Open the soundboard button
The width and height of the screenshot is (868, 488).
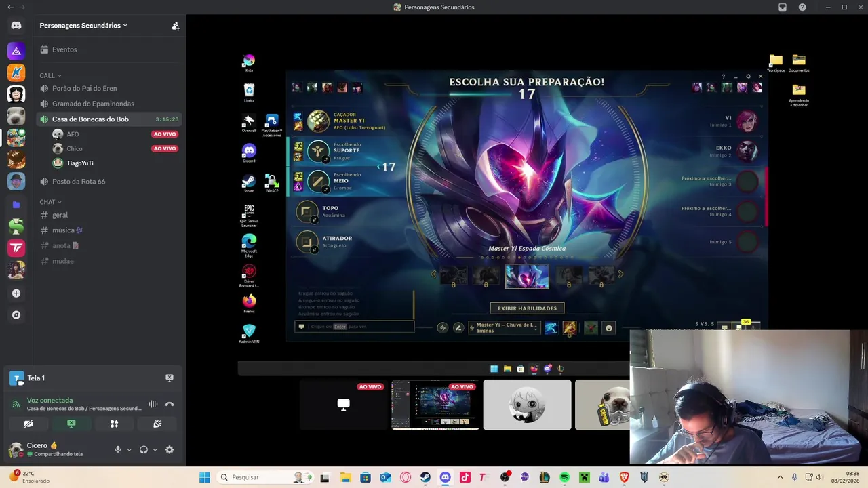(157, 424)
